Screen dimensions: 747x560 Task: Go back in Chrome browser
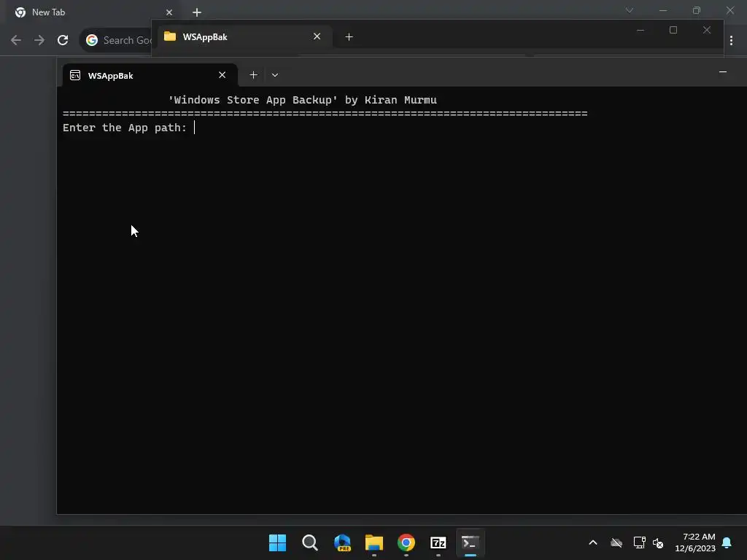pyautogui.click(x=16, y=40)
